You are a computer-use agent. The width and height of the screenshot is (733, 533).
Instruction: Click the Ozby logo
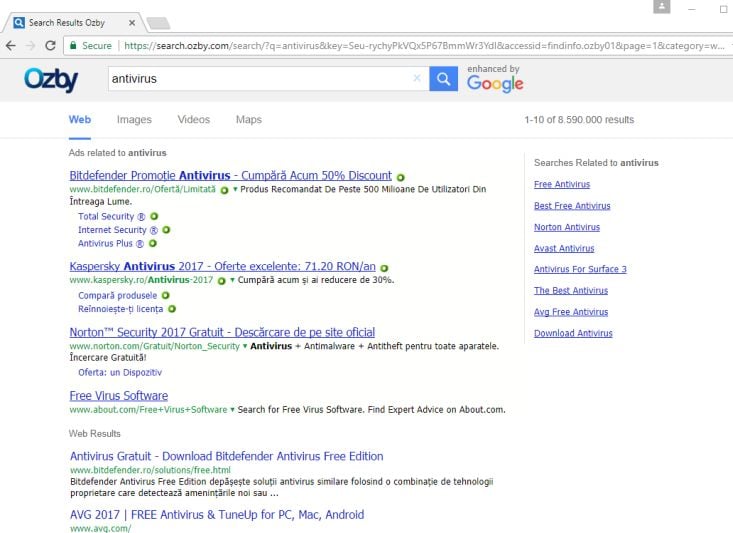coord(51,80)
